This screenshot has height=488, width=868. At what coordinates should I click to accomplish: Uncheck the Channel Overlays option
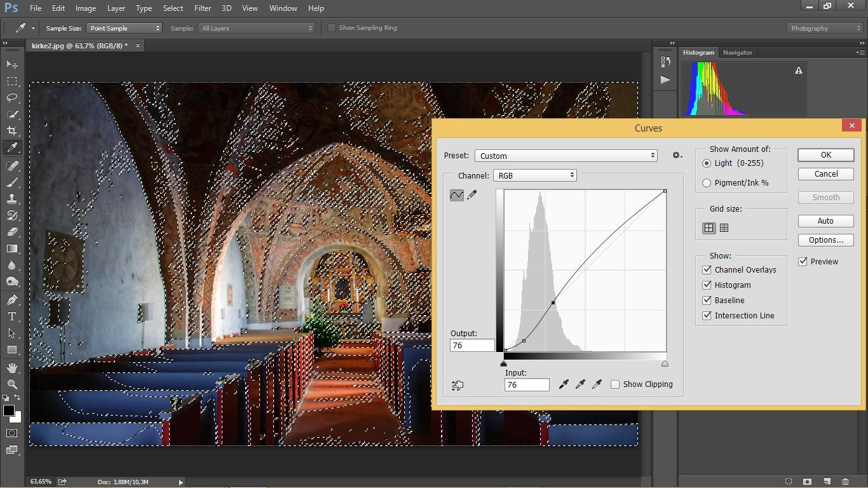[707, 270]
